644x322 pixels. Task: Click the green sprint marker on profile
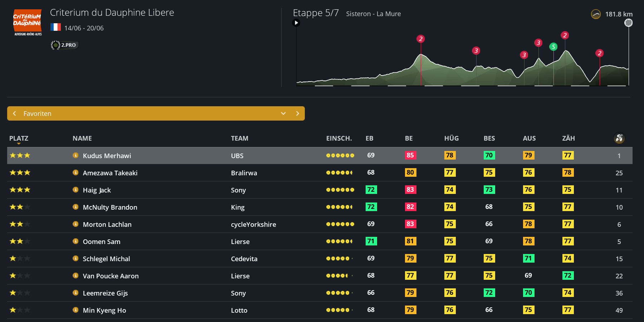point(553,47)
